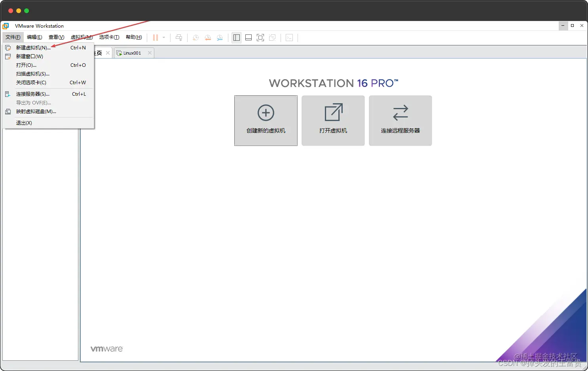The image size is (588, 371).
Task: Click the plus circle create icon
Action: click(266, 113)
